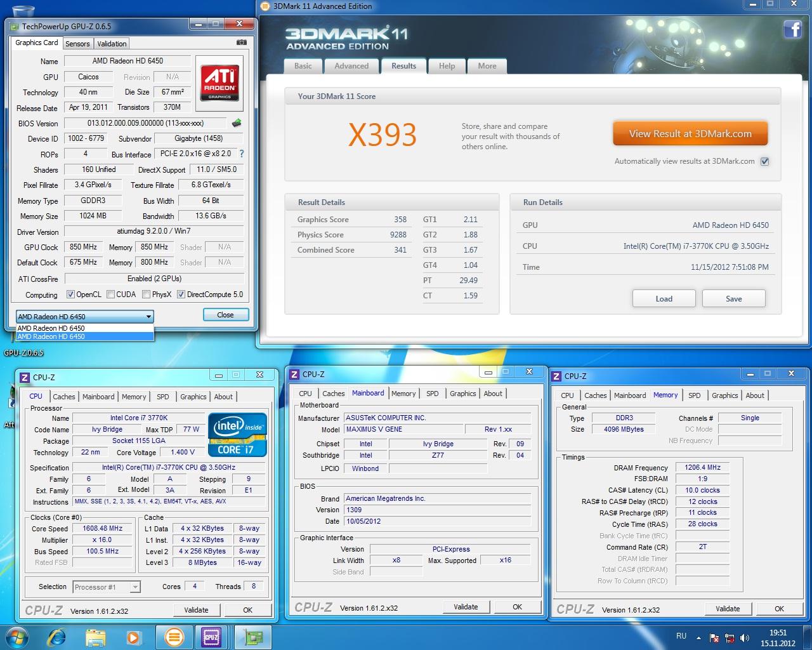
Task: Click the X393 score text
Action: coord(383,135)
